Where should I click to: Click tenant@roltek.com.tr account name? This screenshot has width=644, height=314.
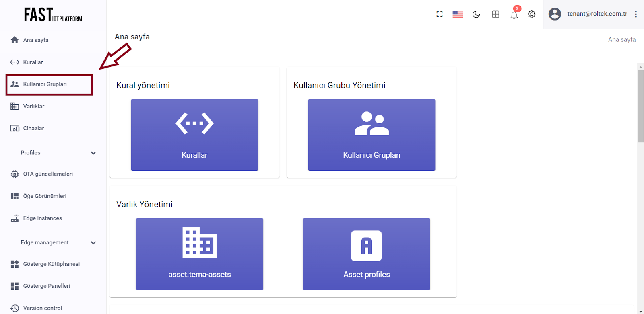pyautogui.click(x=597, y=14)
